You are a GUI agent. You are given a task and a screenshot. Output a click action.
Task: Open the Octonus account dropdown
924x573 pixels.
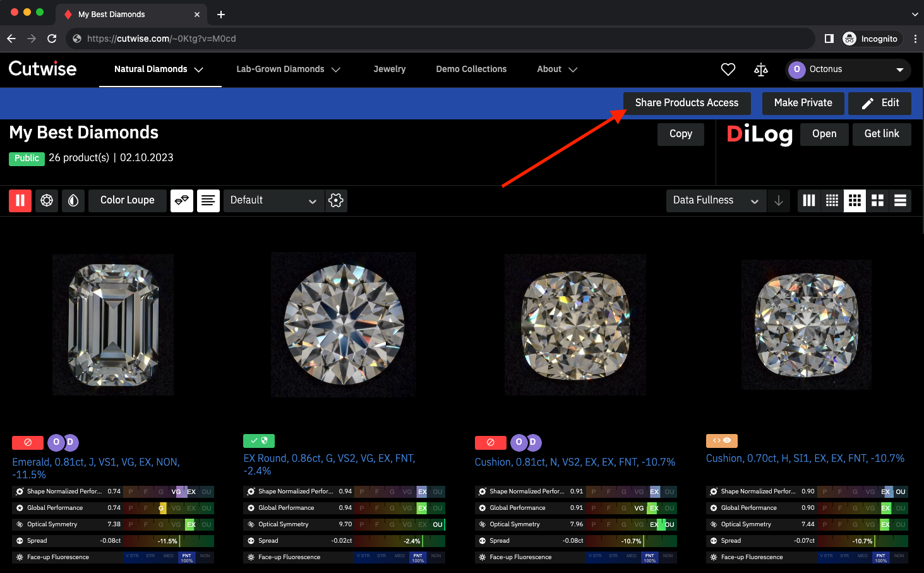[x=848, y=69]
